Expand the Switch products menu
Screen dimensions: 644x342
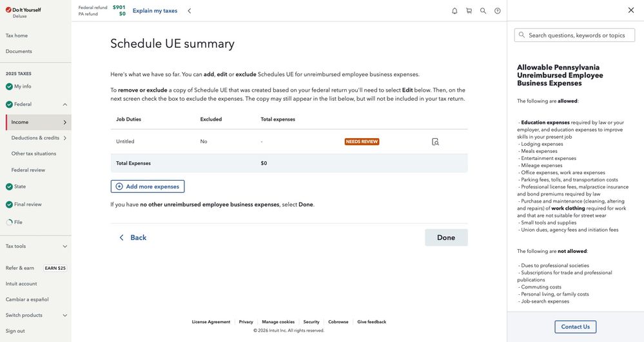(64, 316)
